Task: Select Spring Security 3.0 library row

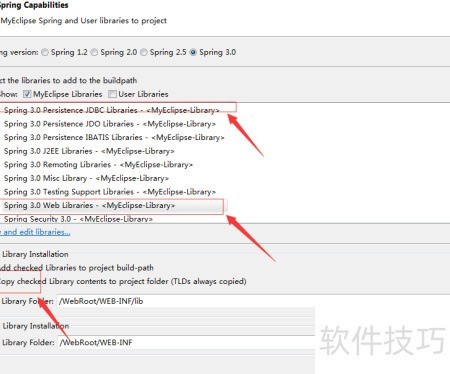Action: (78, 219)
